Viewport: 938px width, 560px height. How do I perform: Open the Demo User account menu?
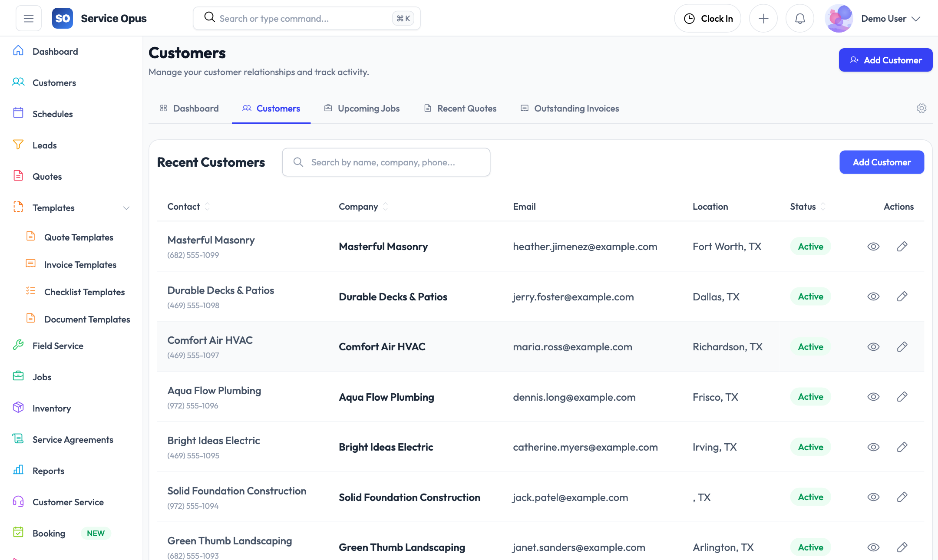(x=884, y=18)
